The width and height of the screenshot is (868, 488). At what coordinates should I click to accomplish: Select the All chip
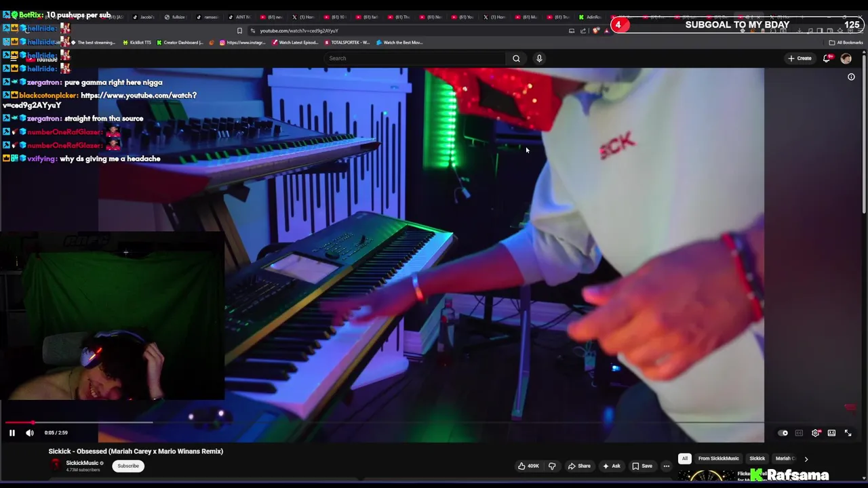(x=685, y=459)
